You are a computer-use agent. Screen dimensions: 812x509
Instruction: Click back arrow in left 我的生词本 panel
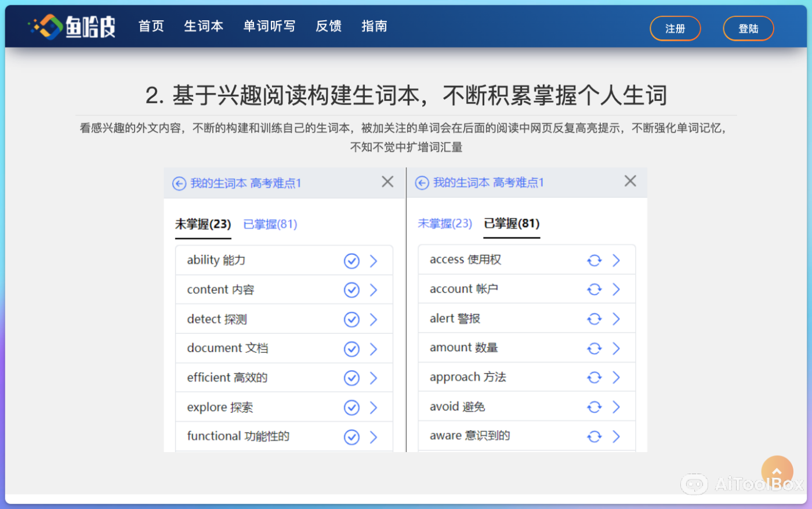pyautogui.click(x=179, y=183)
